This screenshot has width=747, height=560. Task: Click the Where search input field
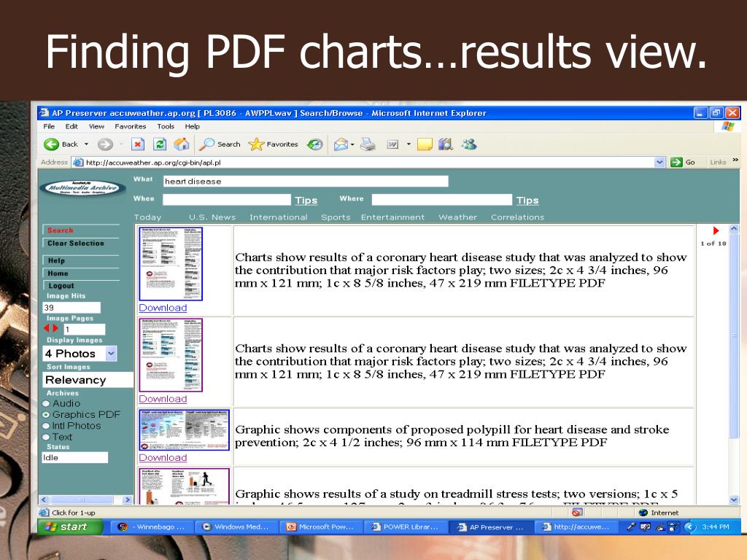[441, 200]
